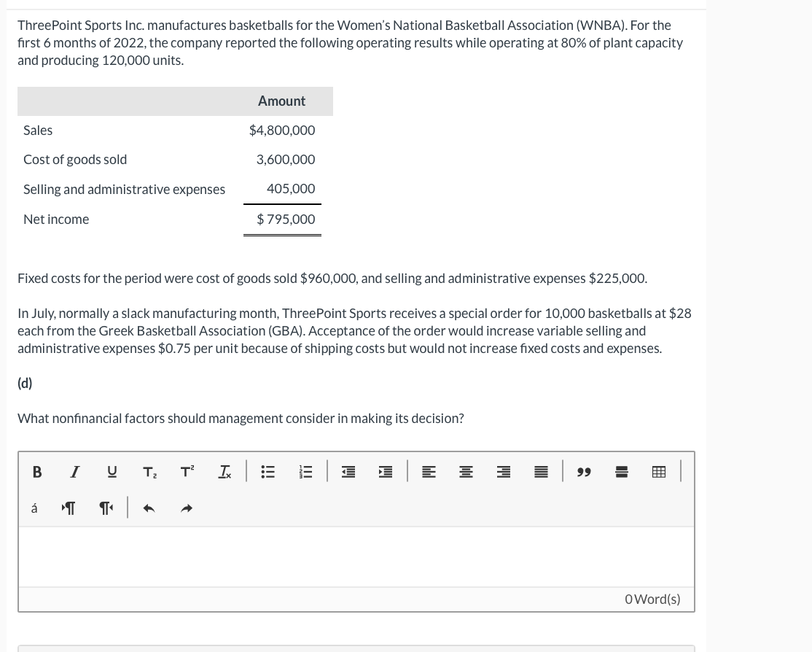Insert a block quote
Image resolution: width=812 pixels, height=652 pixels.
[x=584, y=472]
